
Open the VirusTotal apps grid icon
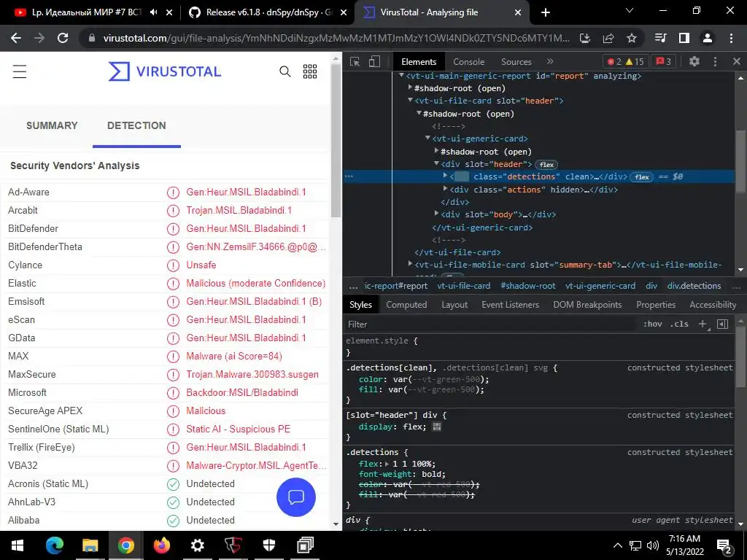pyautogui.click(x=310, y=71)
